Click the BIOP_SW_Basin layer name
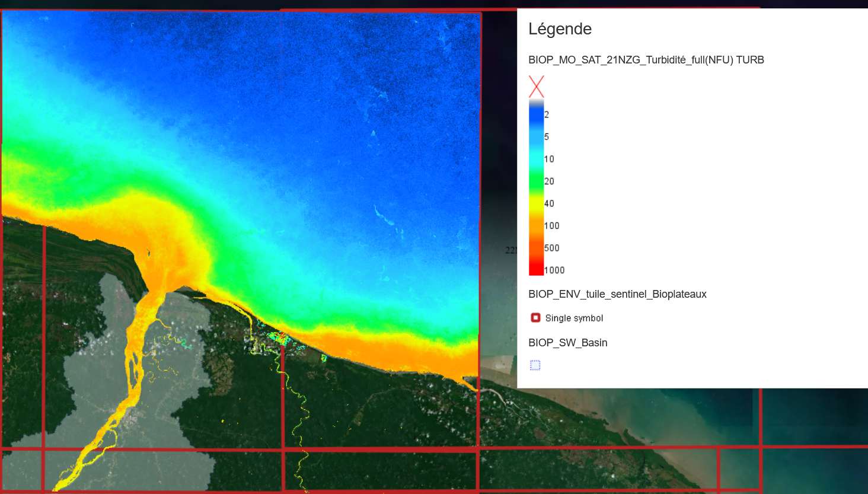The height and width of the screenshot is (494, 868). [567, 343]
